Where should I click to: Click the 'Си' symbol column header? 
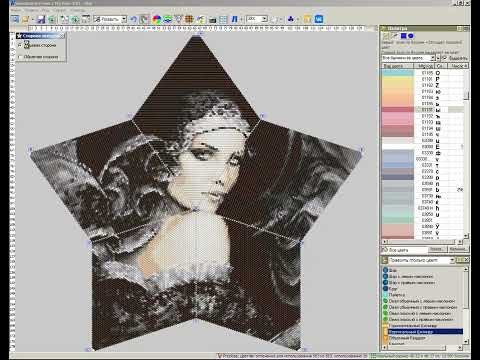440,66
